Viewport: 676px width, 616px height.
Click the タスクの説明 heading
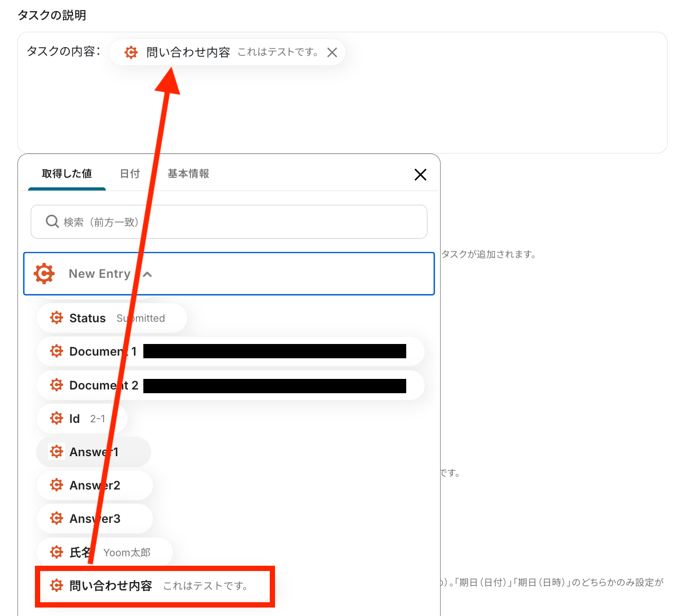[52, 15]
